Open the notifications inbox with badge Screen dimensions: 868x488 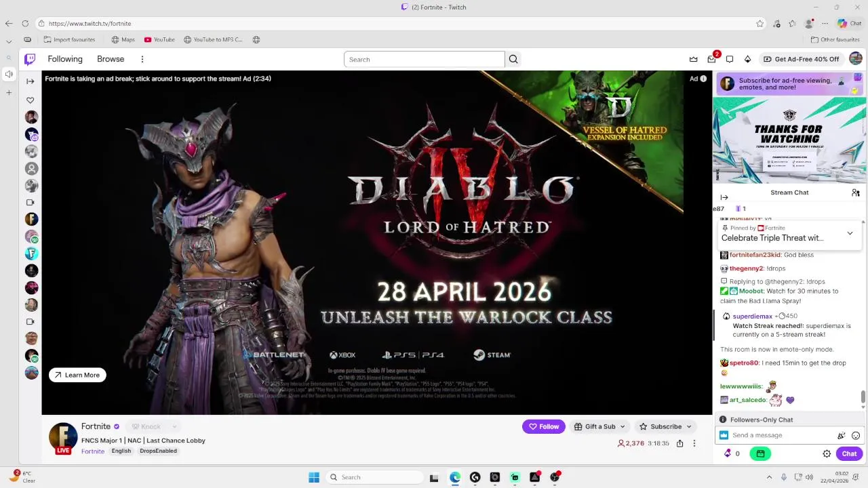point(711,59)
